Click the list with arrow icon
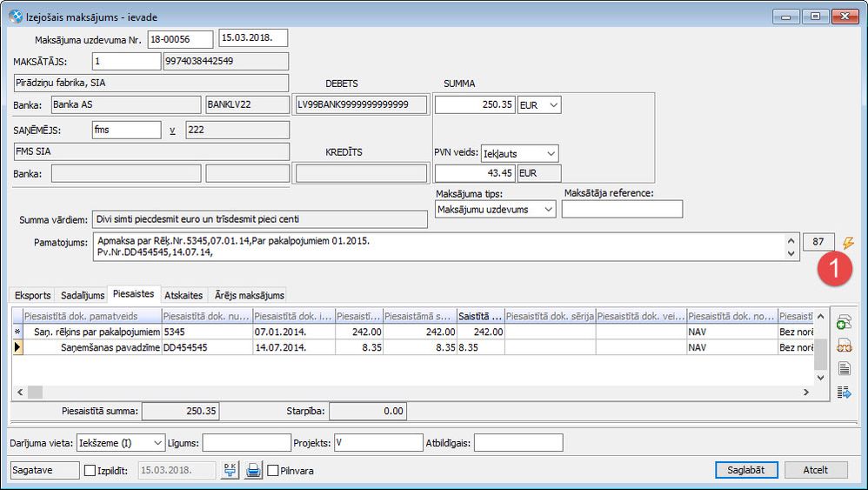868x490 pixels. tap(844, 393)
